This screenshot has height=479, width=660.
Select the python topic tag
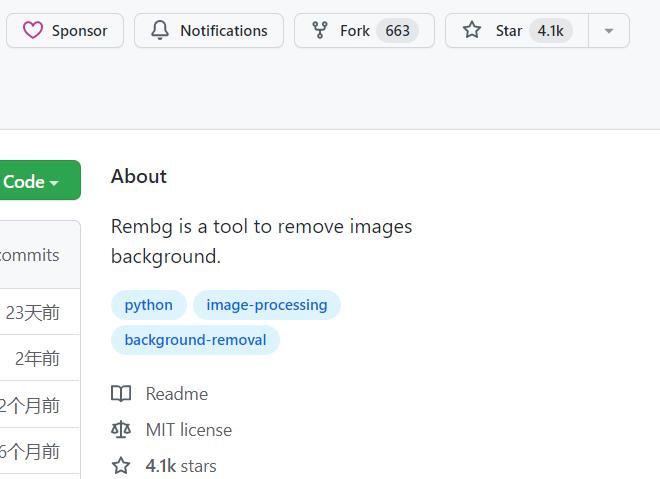coord(148,305)
